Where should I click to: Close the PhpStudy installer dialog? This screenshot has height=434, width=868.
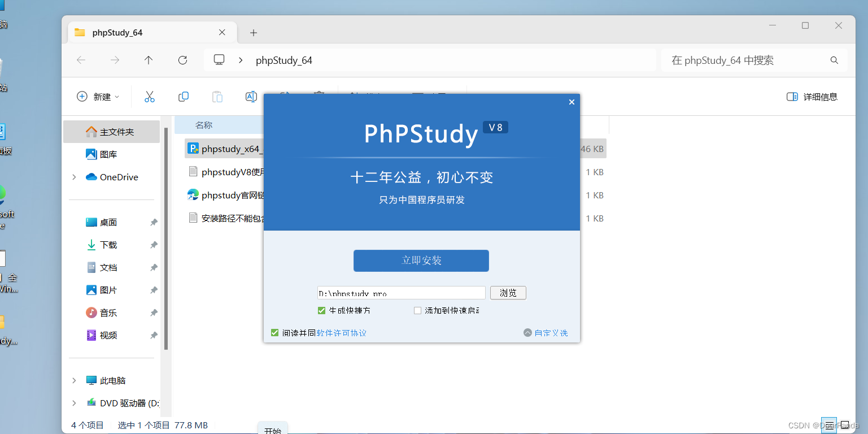pos(572,102)
